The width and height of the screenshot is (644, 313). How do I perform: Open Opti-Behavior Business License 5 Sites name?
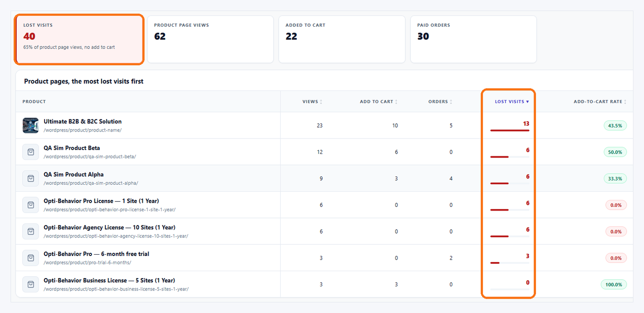(x=109, y=280)
